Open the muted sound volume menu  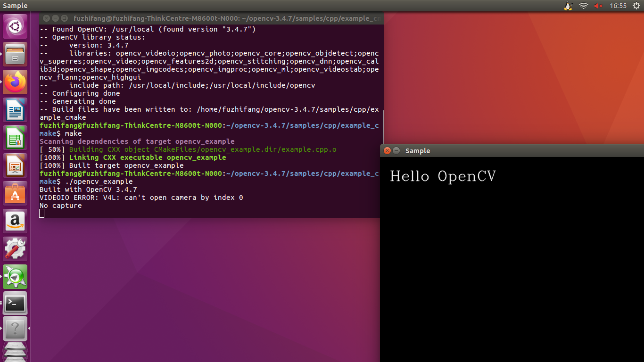(599, 6)
